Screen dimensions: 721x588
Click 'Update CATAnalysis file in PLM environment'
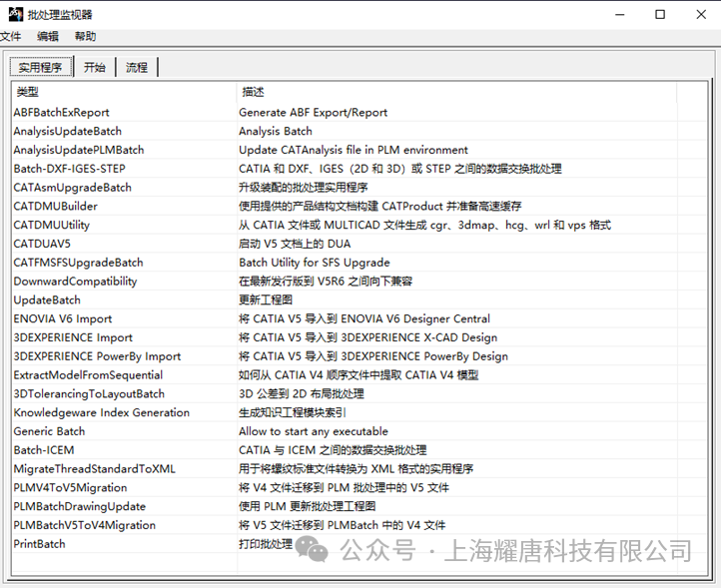354,150
